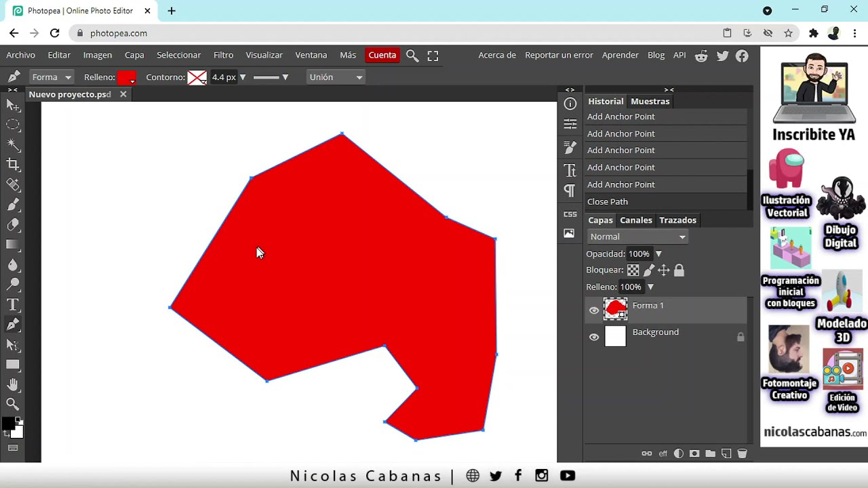Toggle fullscreen mode icon in menu bar
This screenshot has height=488, width=868.
[433, 56]
